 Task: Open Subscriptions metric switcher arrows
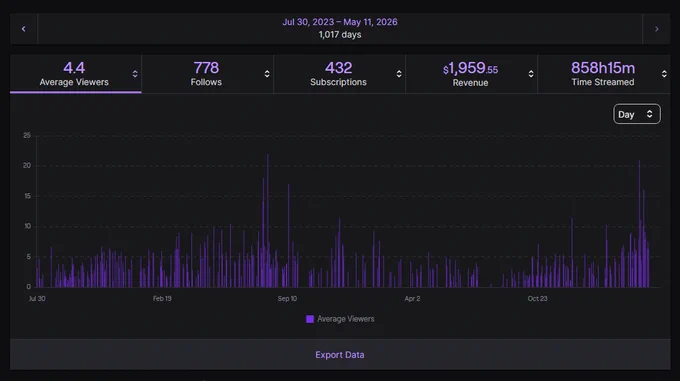pyautogui.click(x=399, y=74)
